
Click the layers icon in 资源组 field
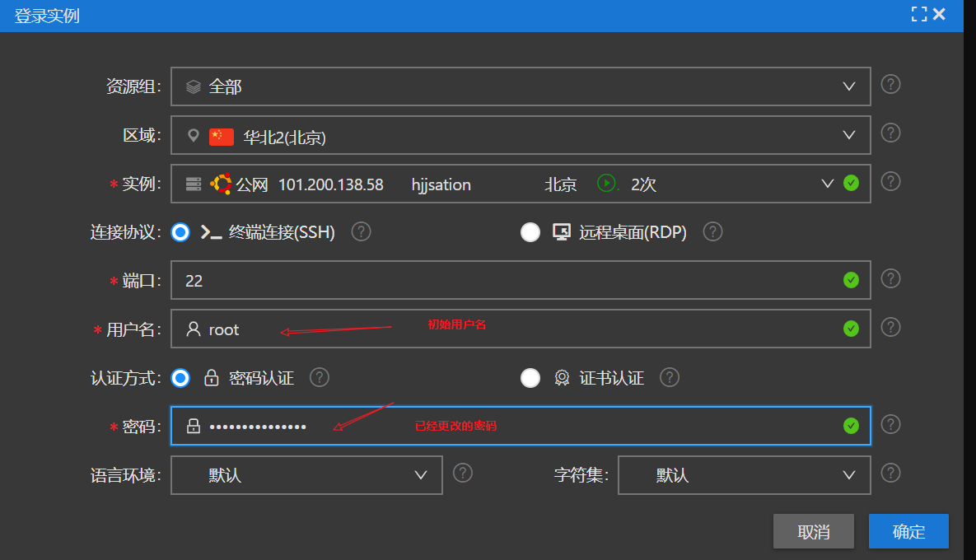(x=194, y=86)
